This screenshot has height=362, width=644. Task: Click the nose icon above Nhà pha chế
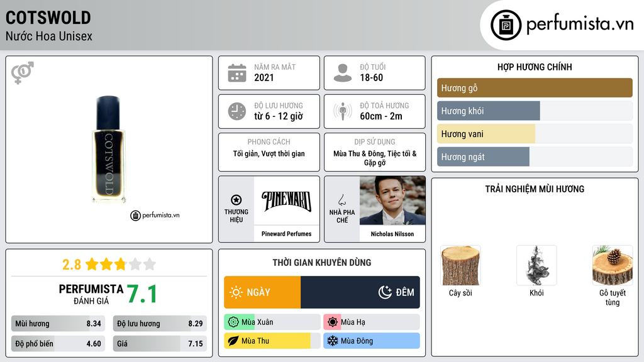coord(341,200)
